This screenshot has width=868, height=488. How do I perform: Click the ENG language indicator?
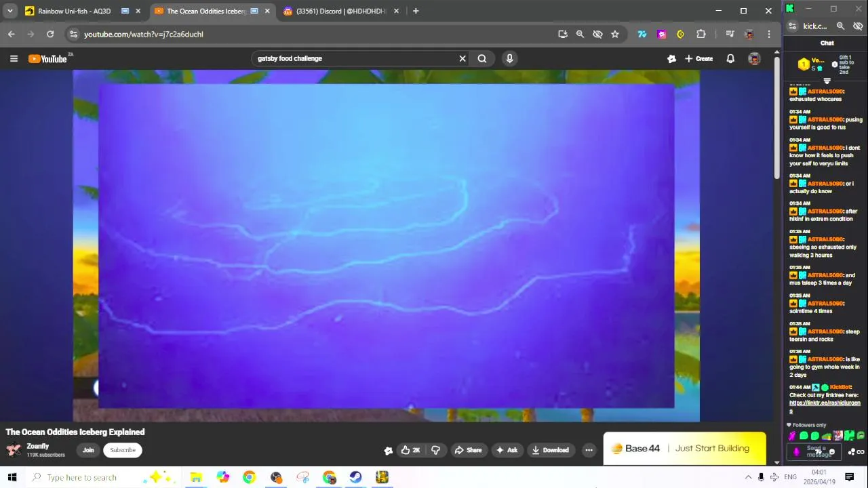[790, 477]
